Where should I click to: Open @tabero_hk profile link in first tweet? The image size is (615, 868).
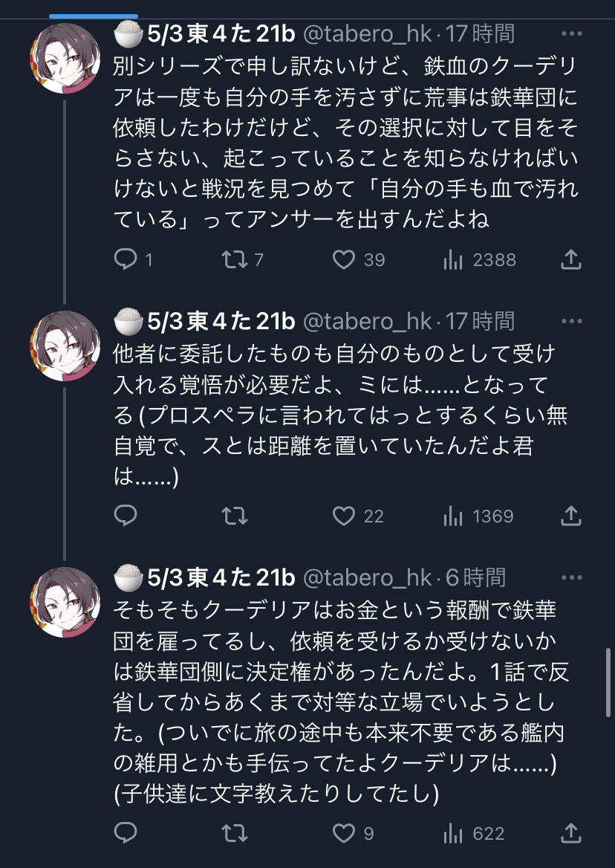point(367,34)
